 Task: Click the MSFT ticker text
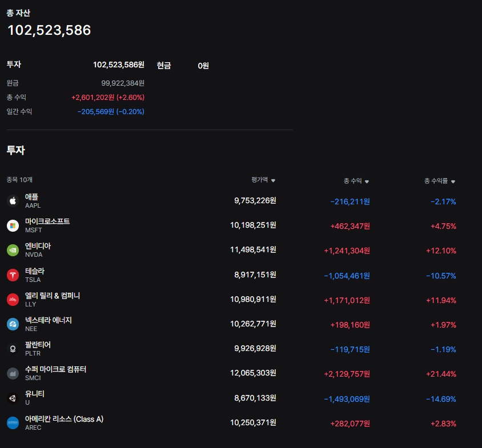click(x=34, y=230)
